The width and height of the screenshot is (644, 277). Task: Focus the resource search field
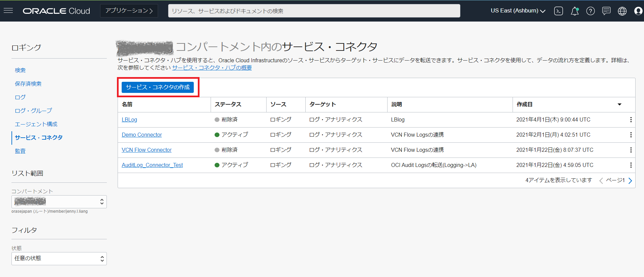(314, 11)
